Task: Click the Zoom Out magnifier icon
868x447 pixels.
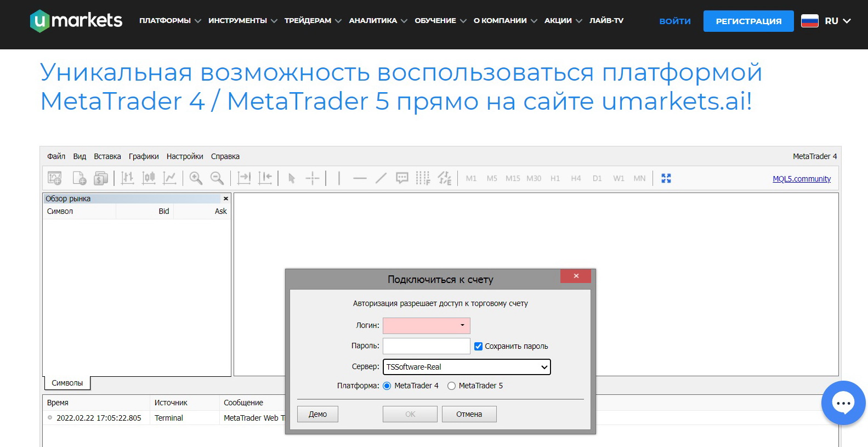Action: coord(217,178)
